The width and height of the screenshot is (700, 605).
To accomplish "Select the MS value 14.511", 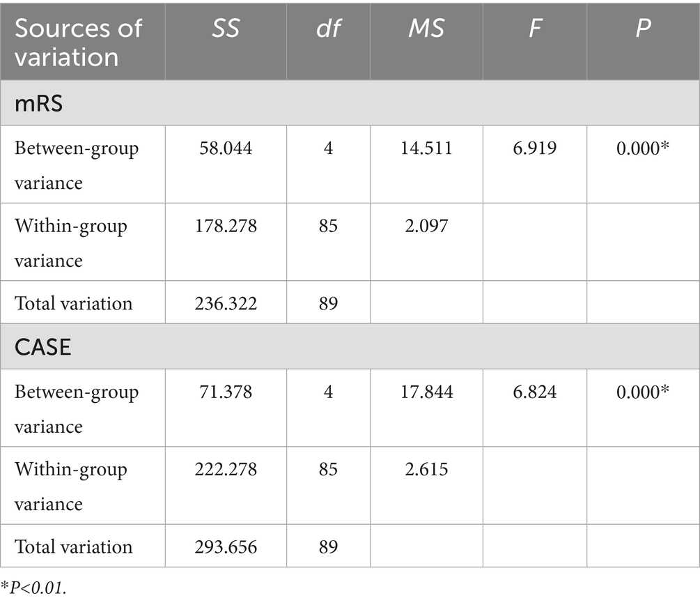I will (x=426, y=148).
